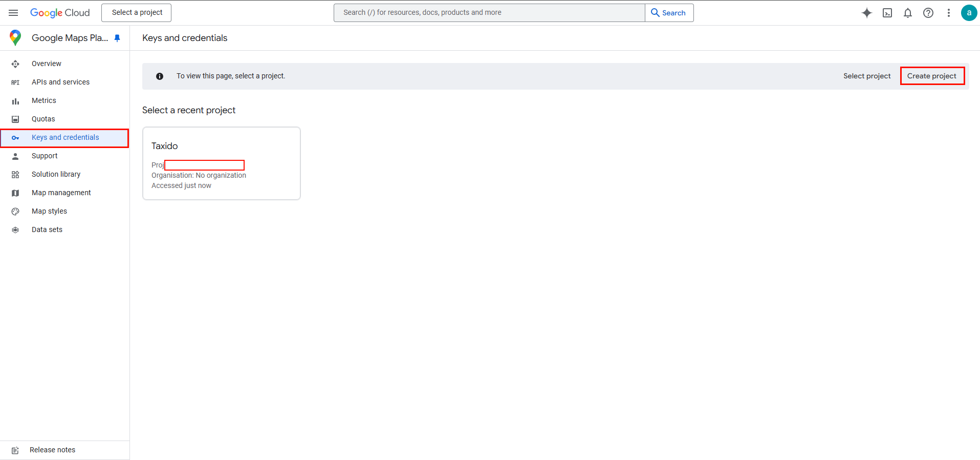Select the Taxido recent project card
Viewport: 980px width, 460px height.
221,163
